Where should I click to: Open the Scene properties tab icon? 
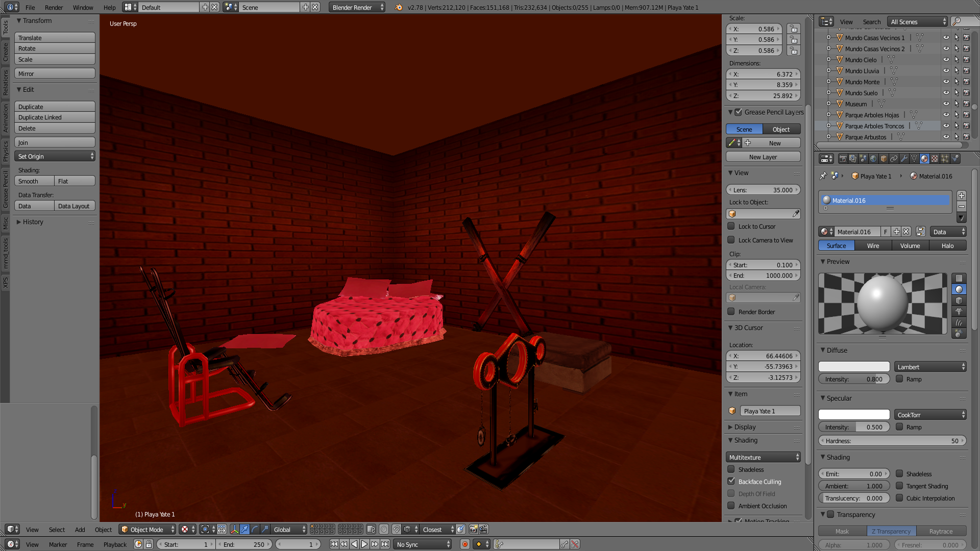coord(863,159)
